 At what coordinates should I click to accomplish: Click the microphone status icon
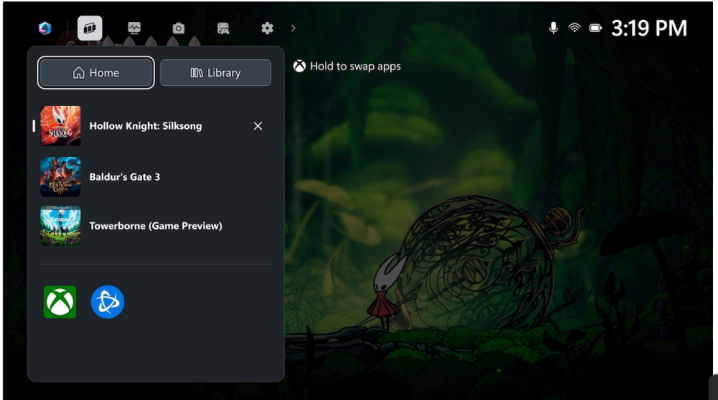[x=553, y=28]
